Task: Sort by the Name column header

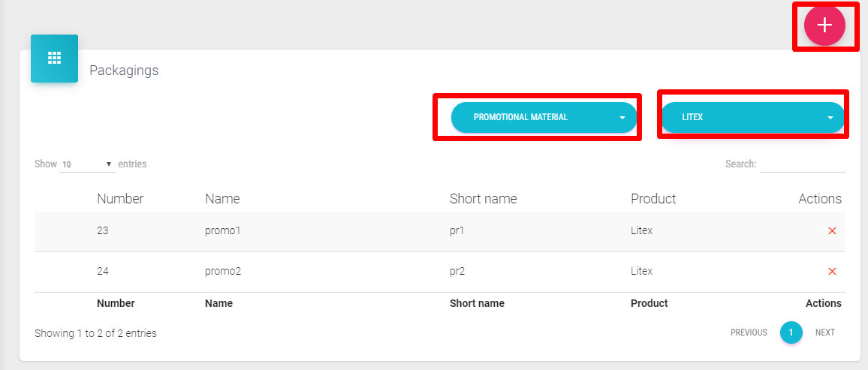Action: [222, 199]
